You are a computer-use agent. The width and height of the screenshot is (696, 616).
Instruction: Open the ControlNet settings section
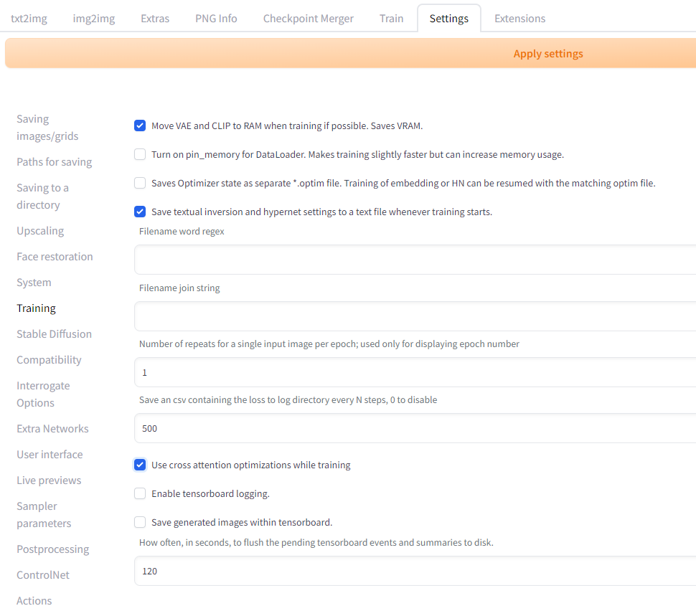pyautogui.click(x=42, y=574)
